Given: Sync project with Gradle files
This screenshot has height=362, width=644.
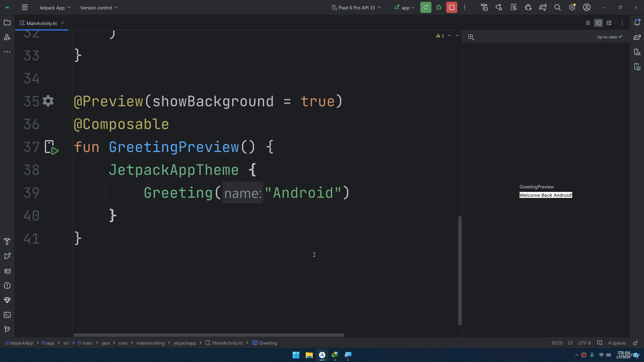Looking at the screenshot, I should [x=543, y=7].
